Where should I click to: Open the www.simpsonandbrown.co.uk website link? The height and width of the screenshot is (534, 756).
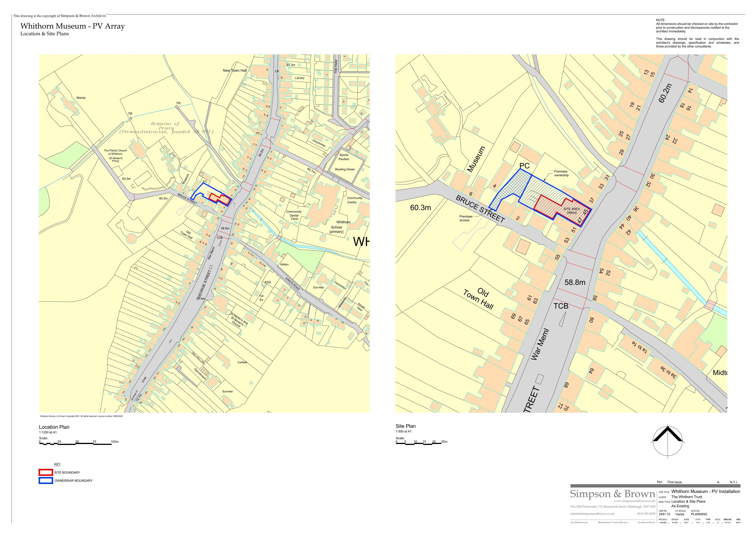634,501
